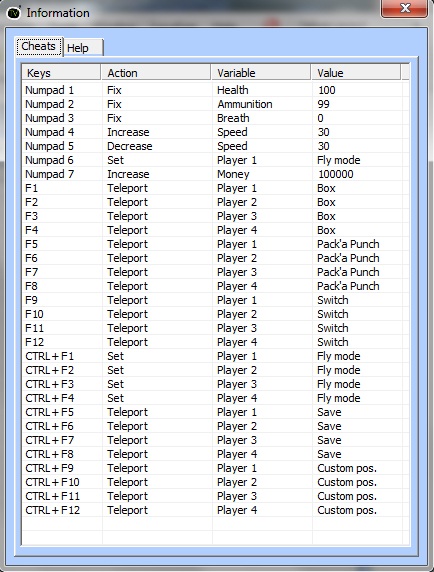Select the Cheats tab

point(39,46)
